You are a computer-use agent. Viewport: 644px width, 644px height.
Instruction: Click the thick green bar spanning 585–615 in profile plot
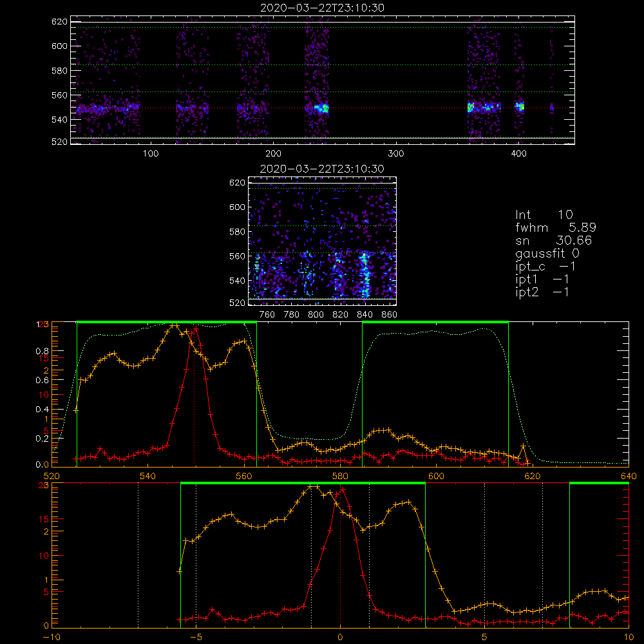[x=435, y=322]
